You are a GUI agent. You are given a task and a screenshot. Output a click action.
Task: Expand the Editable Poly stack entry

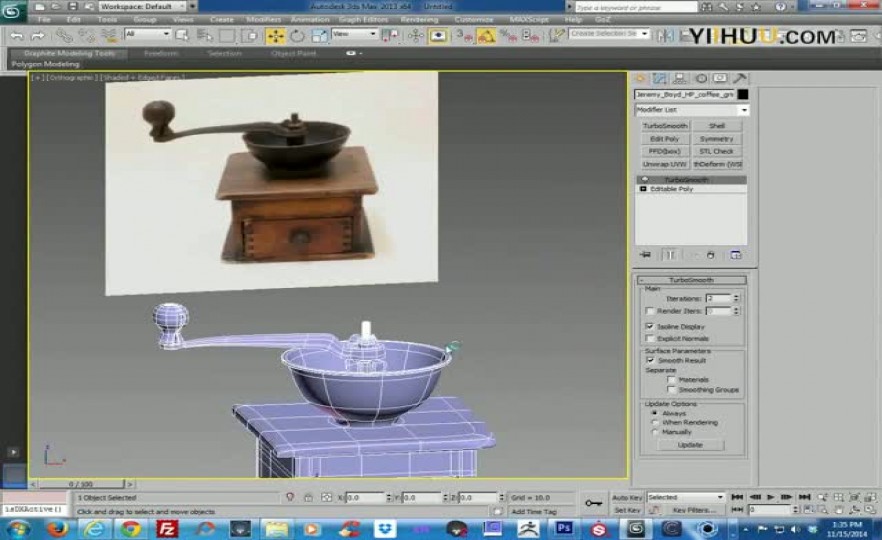click(x=643, y=189)
